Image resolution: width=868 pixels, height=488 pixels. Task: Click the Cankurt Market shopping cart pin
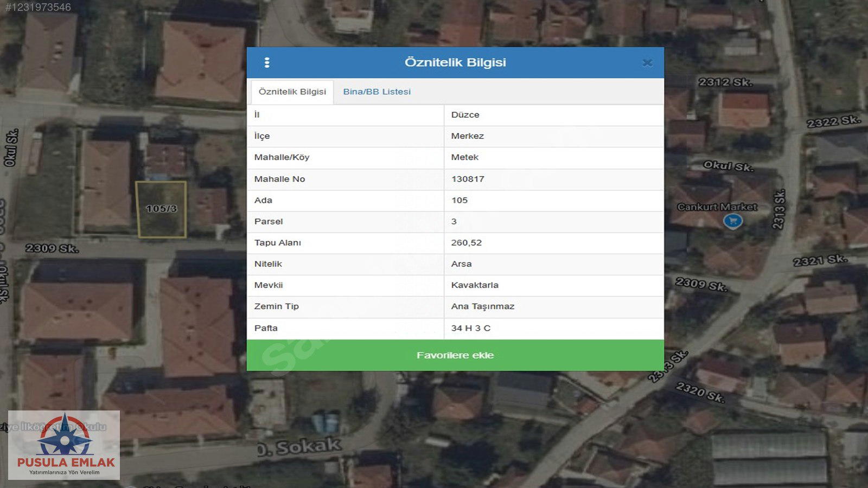733,221
